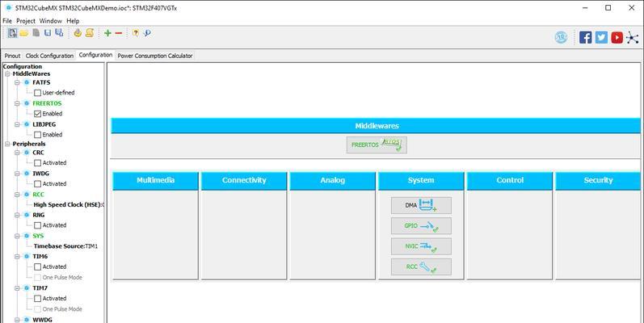Activate the IWDG checkbox
Viewport: 644px width, 323px height.
coord(37,184)
